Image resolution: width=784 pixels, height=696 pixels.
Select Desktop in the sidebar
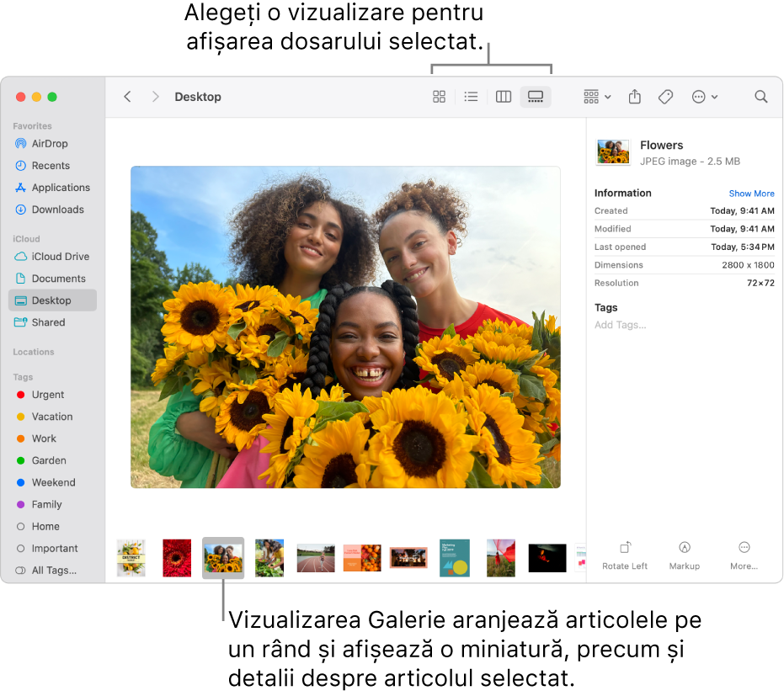52,300
